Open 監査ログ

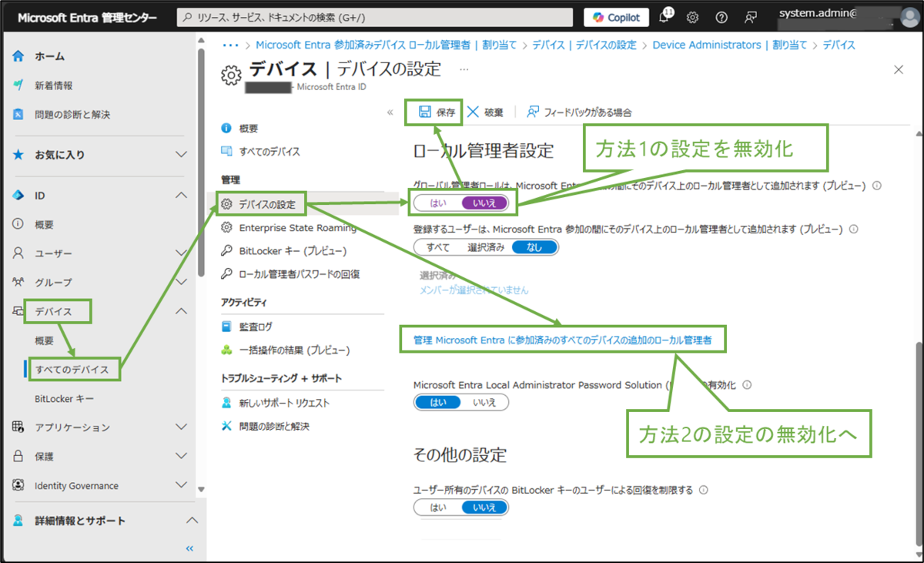pyautogui.click(x=256, y=327)
